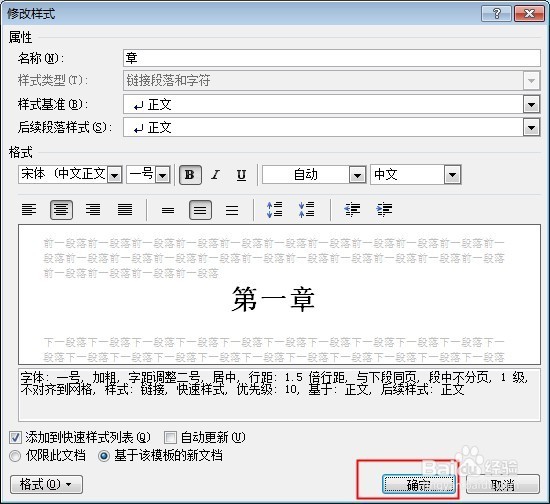Open font color 自动 dropdown
Screen dimensions: 550x504
pyautogui.click(x=357, y=175)
